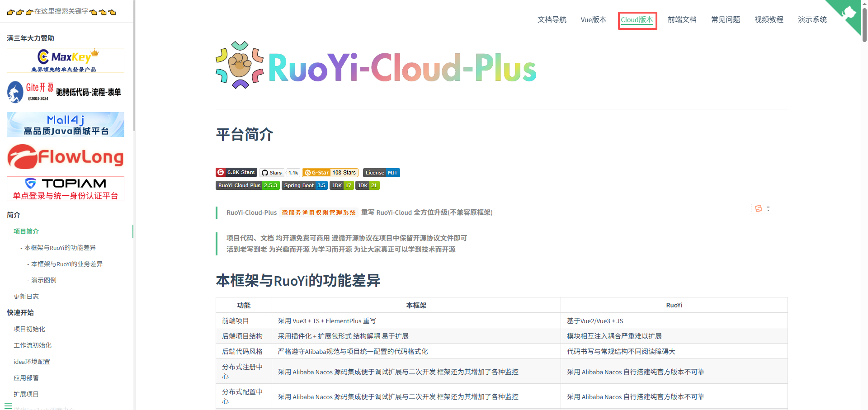This screenshot has width=868, height=410.
Task: Click the sidebar vertical scrollbar
Action: tap(134, 66)
